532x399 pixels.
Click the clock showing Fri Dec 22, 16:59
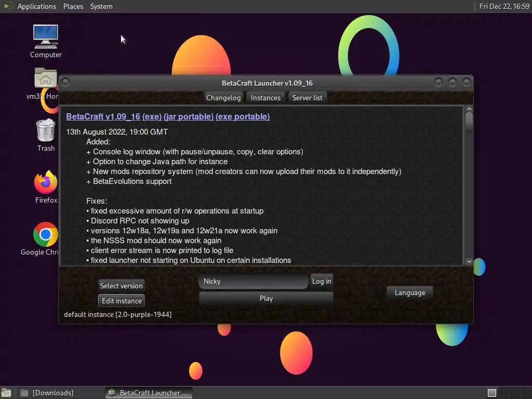[504, 6]
